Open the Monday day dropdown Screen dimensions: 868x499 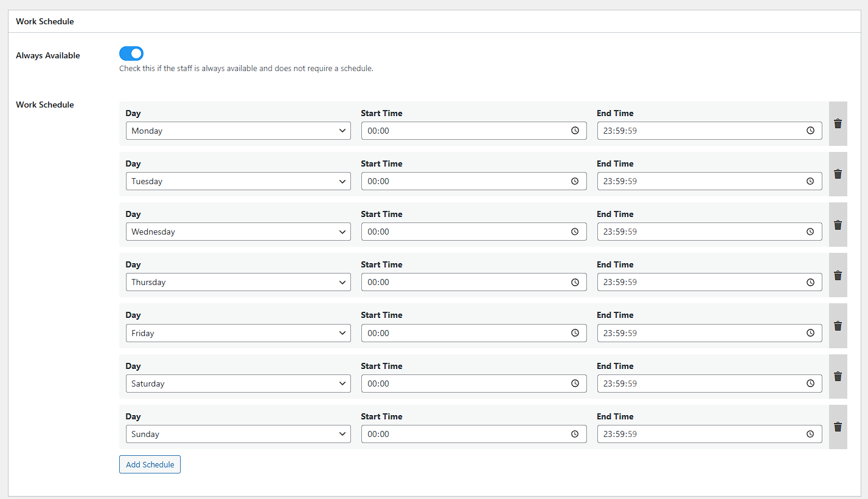238,131
